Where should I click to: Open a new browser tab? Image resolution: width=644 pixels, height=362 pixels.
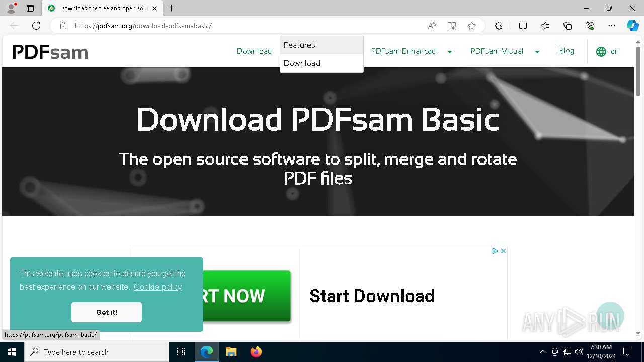point(172,8)
